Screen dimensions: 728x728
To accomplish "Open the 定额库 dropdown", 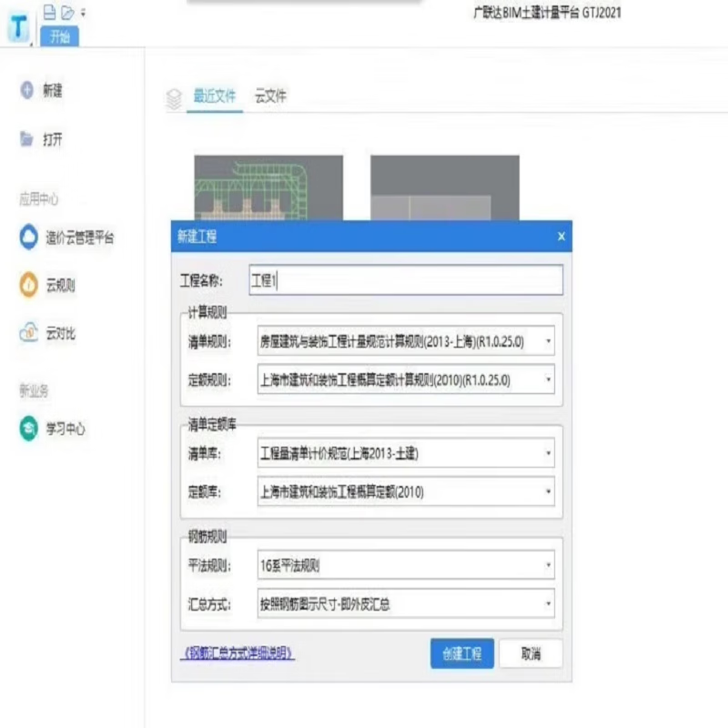I will (406, 491).
